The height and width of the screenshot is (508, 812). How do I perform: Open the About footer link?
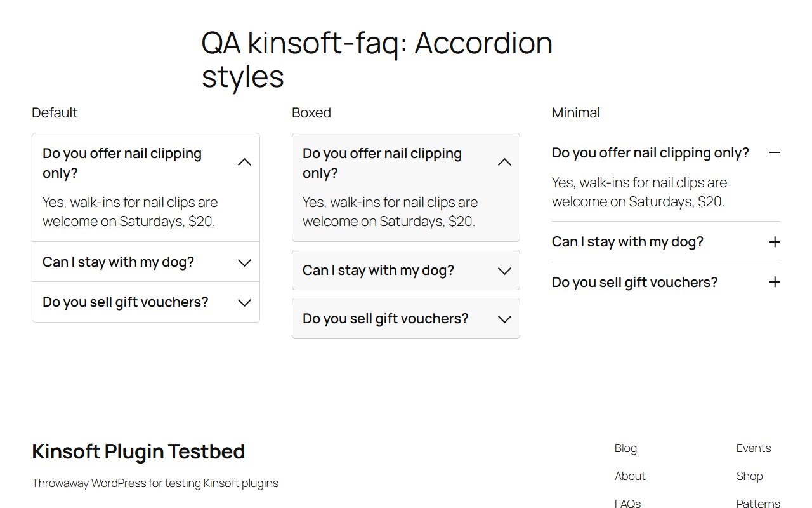pyautogui.click(x=630, y=476)
